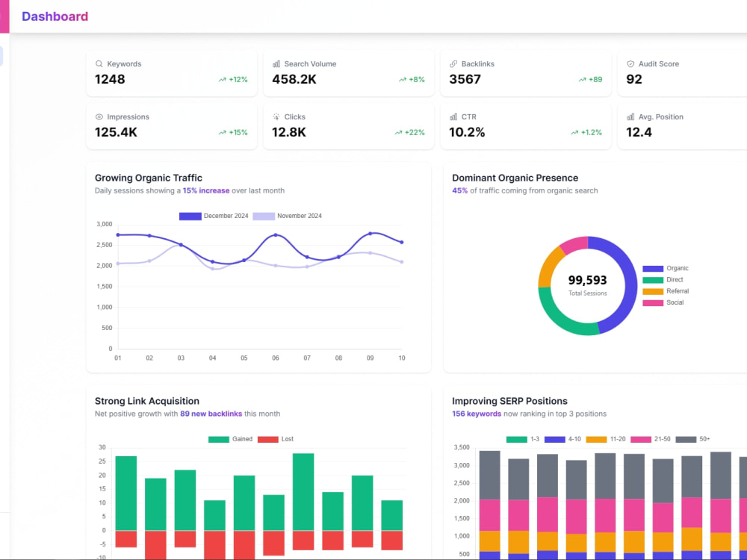This screenshot has height=560, width=747.
Task: Click the 45% highlighted traffic text
Action: 459,190
